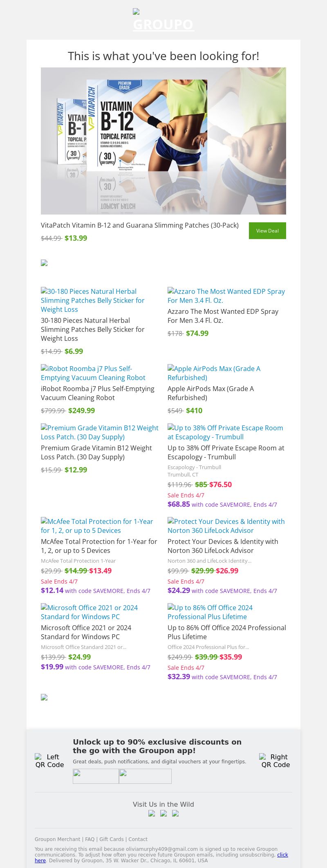Click the Left QR Code image

(49, 761)
